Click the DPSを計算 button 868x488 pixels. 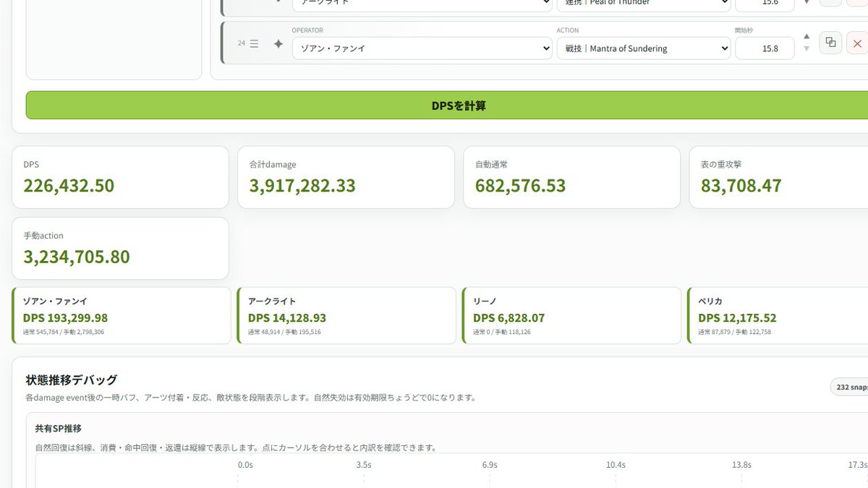446,106
